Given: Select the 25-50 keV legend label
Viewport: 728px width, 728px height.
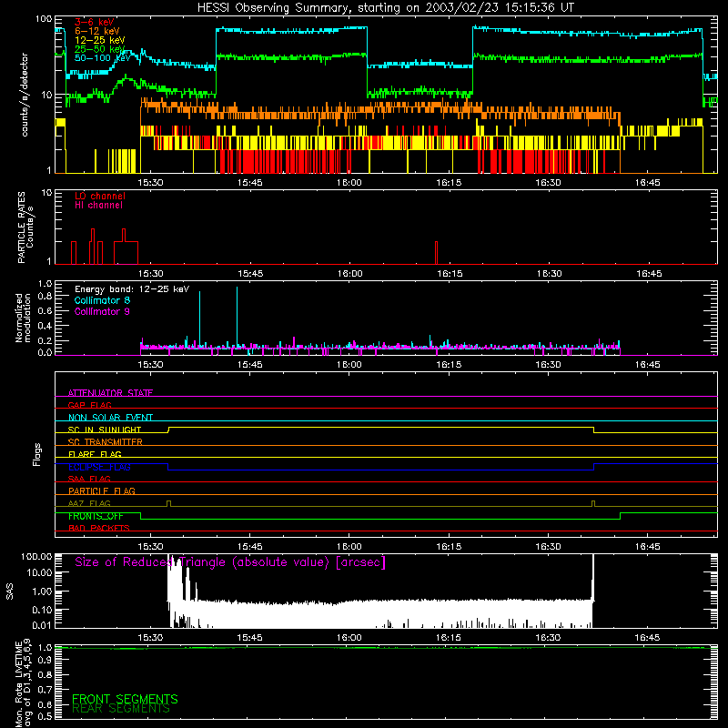Looking at the screenshot, I should click(x=99, y=49).
